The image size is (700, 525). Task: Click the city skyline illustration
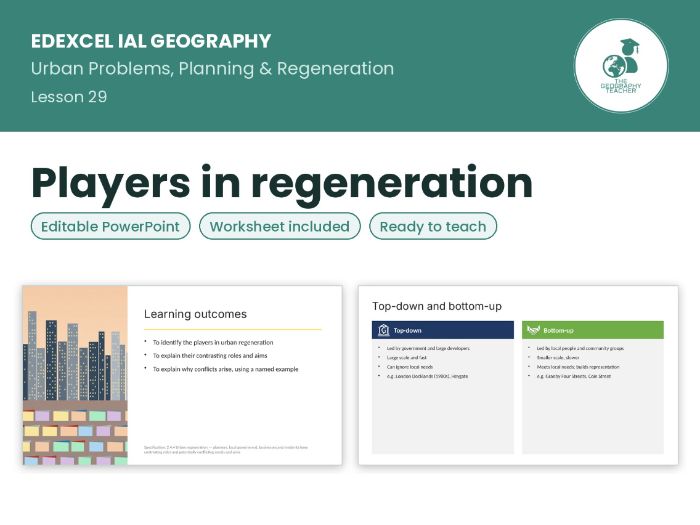coord(75,375)
